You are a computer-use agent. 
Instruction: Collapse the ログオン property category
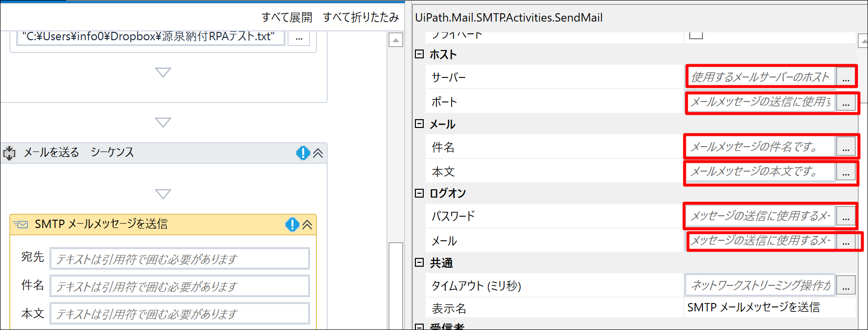click(x=419, y=193)
